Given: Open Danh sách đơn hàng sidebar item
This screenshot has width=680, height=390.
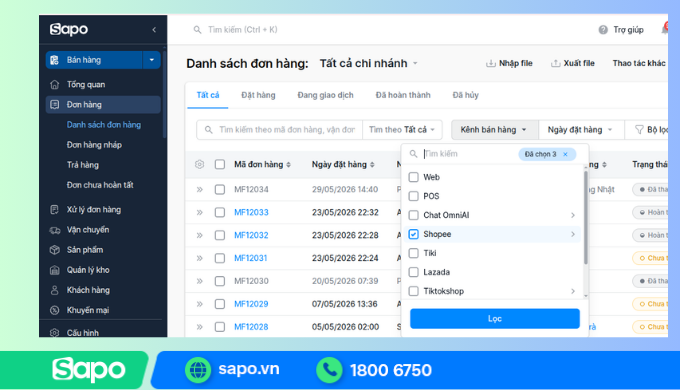Looking at the screenshot, I should click(104, 125).
